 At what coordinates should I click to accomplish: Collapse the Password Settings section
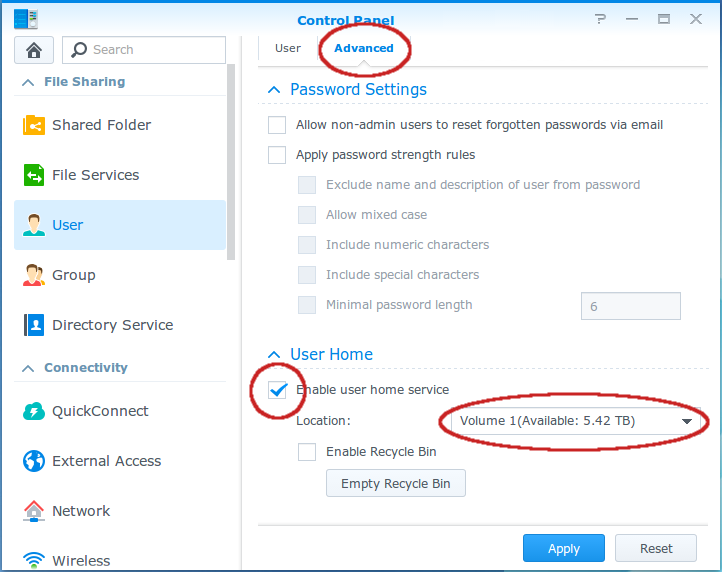(272, 90)
